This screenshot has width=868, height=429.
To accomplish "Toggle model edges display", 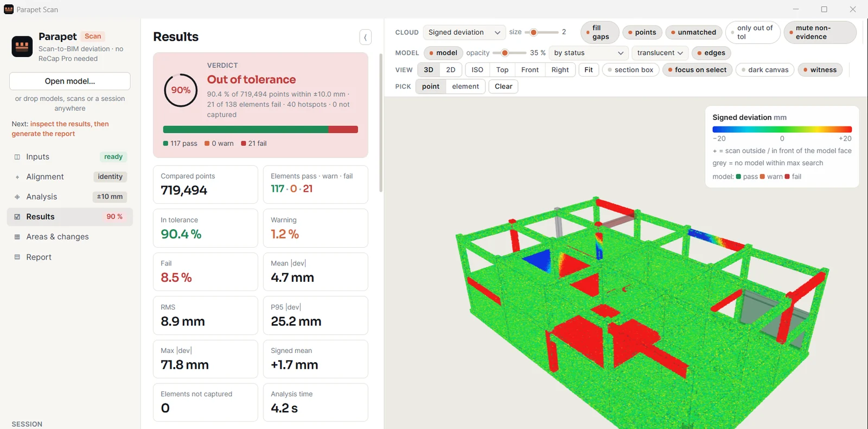I will click(711, 53).
